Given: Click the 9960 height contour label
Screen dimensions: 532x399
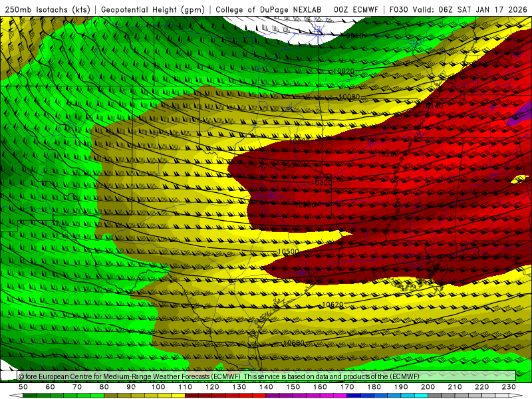Looking at the screenshot, I should pos(354,36).
